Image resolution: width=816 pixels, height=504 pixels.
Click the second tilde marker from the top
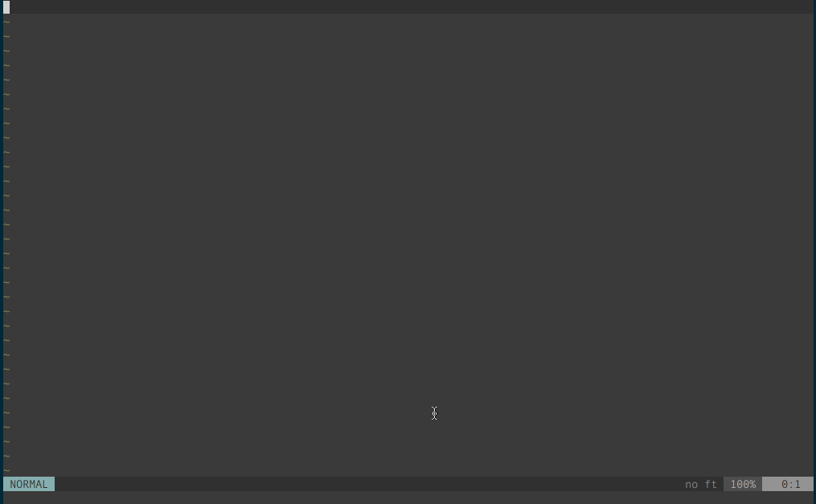[6, 36]
